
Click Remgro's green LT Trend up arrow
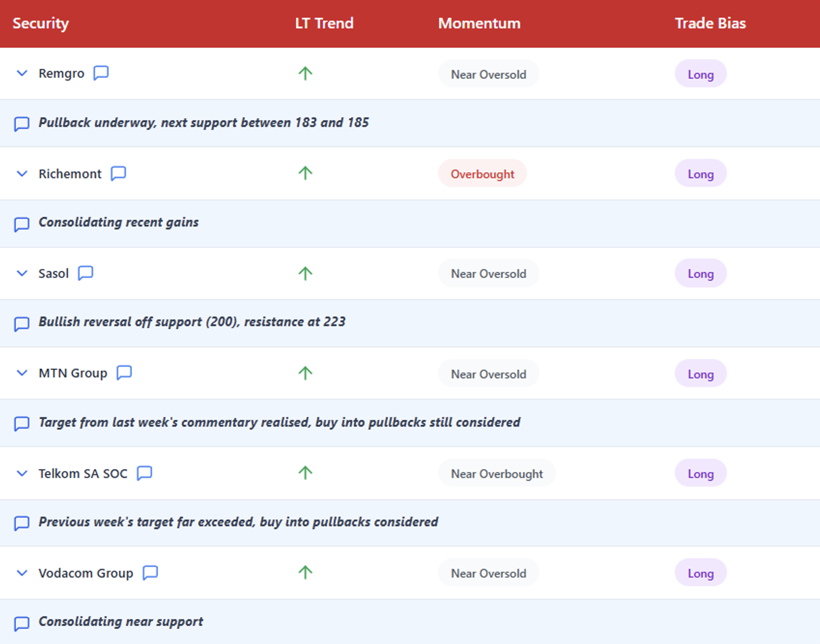[305, 73]
